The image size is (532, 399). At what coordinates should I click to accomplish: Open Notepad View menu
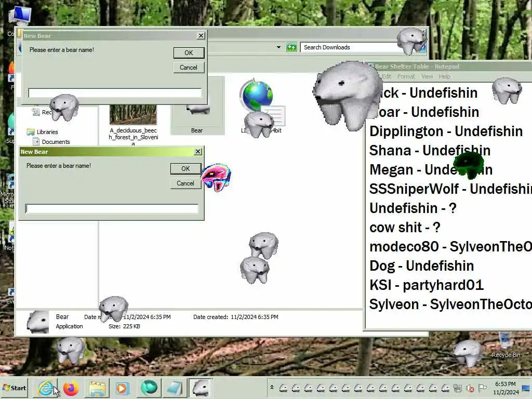(x=427, y=77)
